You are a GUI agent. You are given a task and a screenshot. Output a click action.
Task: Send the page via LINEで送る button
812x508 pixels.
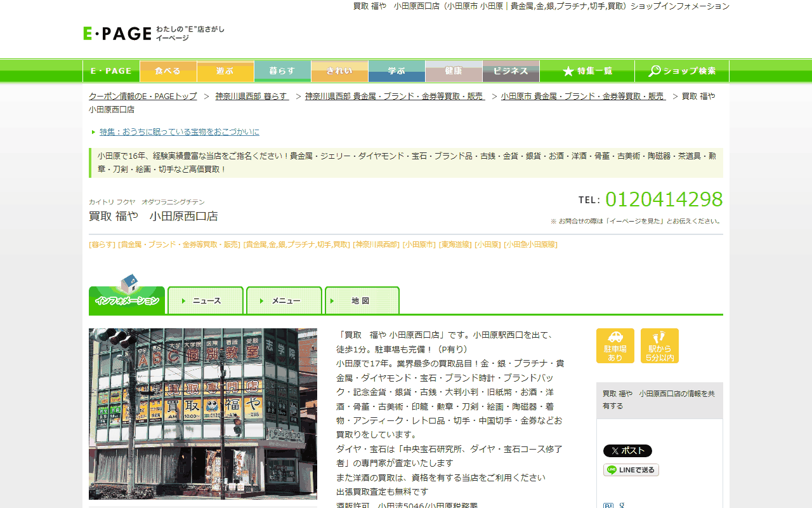[631, 470]
